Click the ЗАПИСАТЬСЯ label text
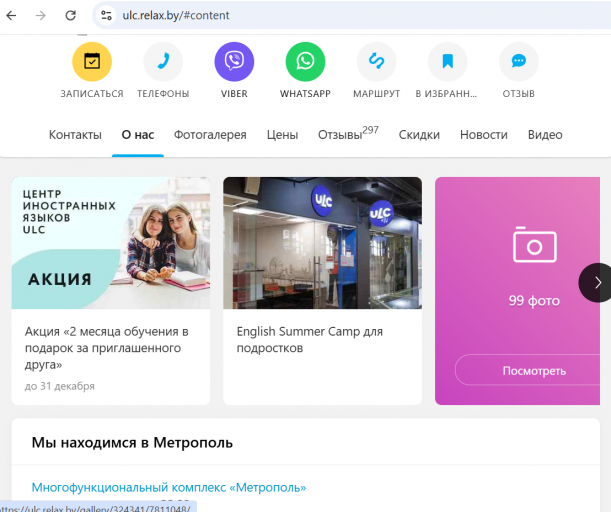The image size is (611, 512). (x=92, y=94)
